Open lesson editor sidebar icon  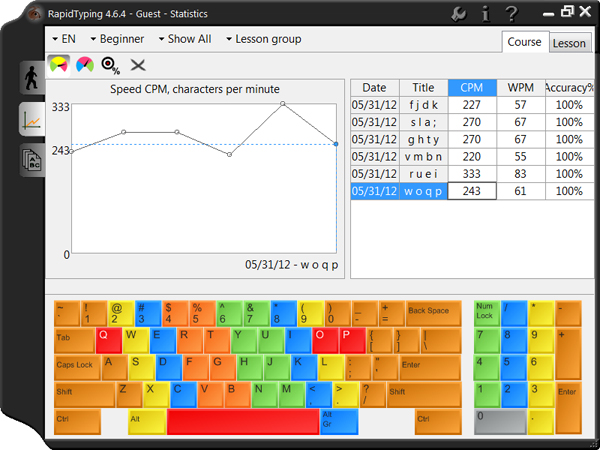coord(30,161)
